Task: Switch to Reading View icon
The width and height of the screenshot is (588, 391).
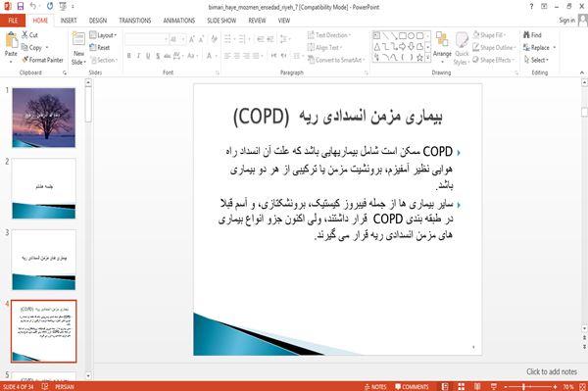Action: pyautogui.click(x=477, y=386)
